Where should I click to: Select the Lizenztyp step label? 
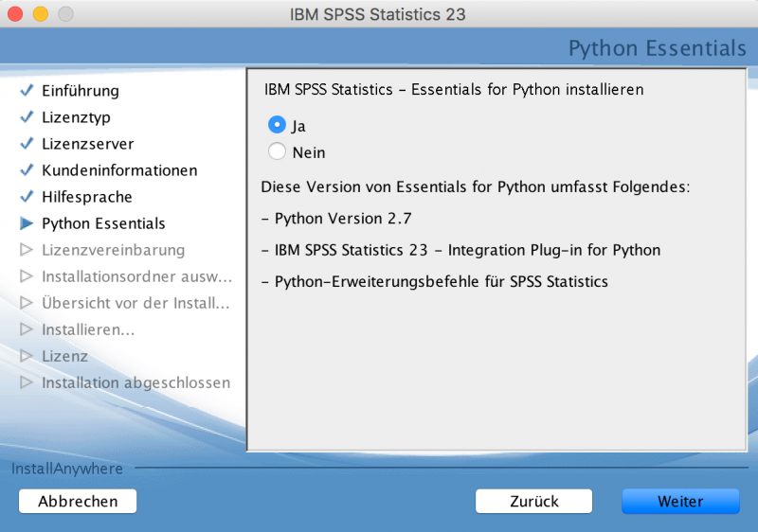76,117
